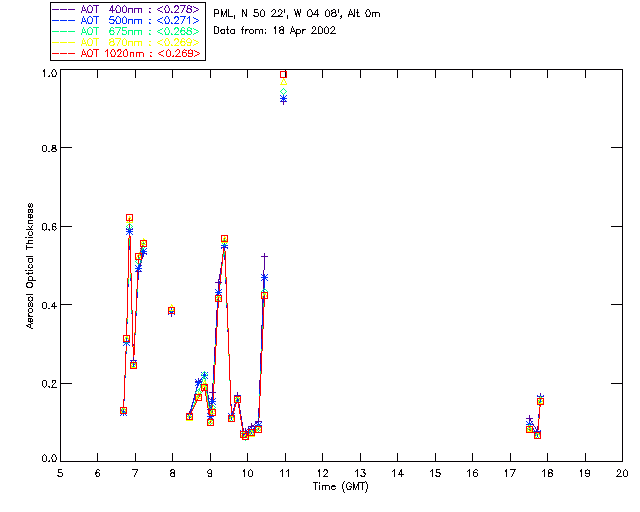Click the 'Time (GMT)' x-axis label
This screenshot has width=640, height=512.
tap(340, 485)
